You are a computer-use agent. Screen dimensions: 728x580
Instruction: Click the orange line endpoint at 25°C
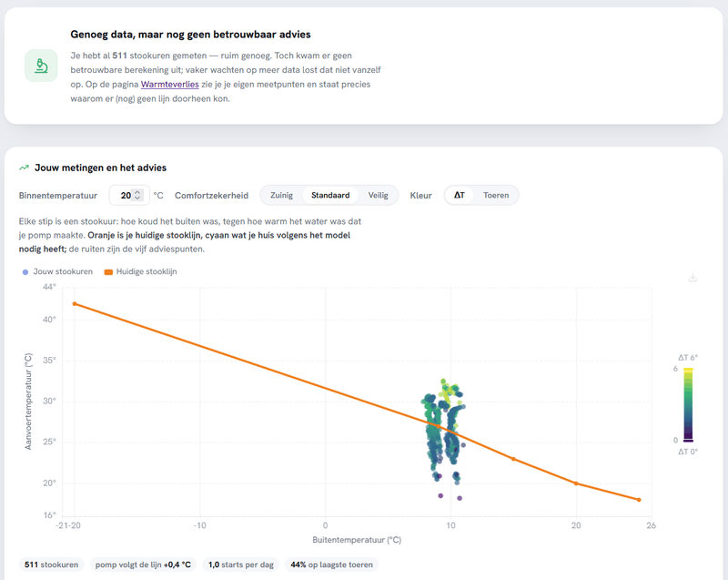(x=639, y=500)
